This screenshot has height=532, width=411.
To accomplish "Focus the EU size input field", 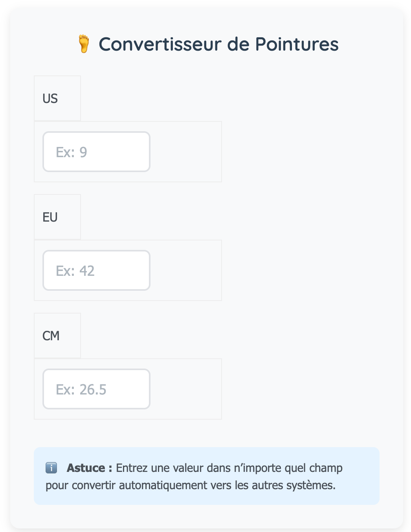I will click(x=96, y=270).
